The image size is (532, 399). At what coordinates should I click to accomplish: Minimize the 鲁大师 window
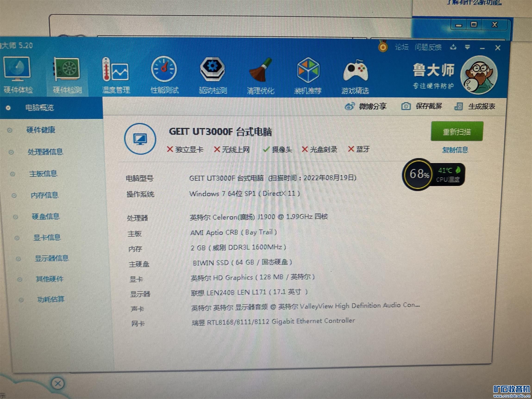[x=482, y=48]
